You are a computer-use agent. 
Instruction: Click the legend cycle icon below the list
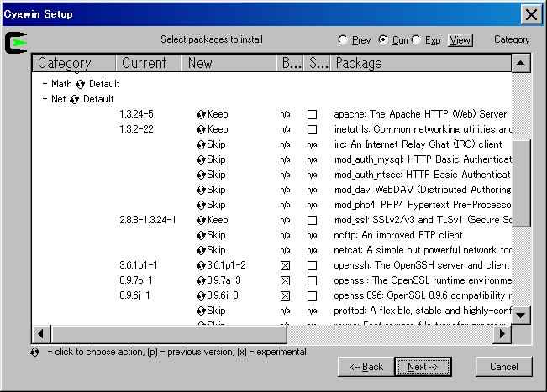tap(35, 352)
